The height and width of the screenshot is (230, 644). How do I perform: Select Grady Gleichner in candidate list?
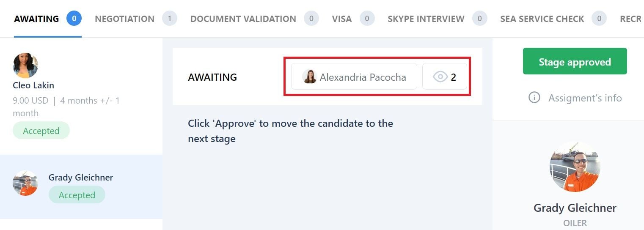[81, 178]
